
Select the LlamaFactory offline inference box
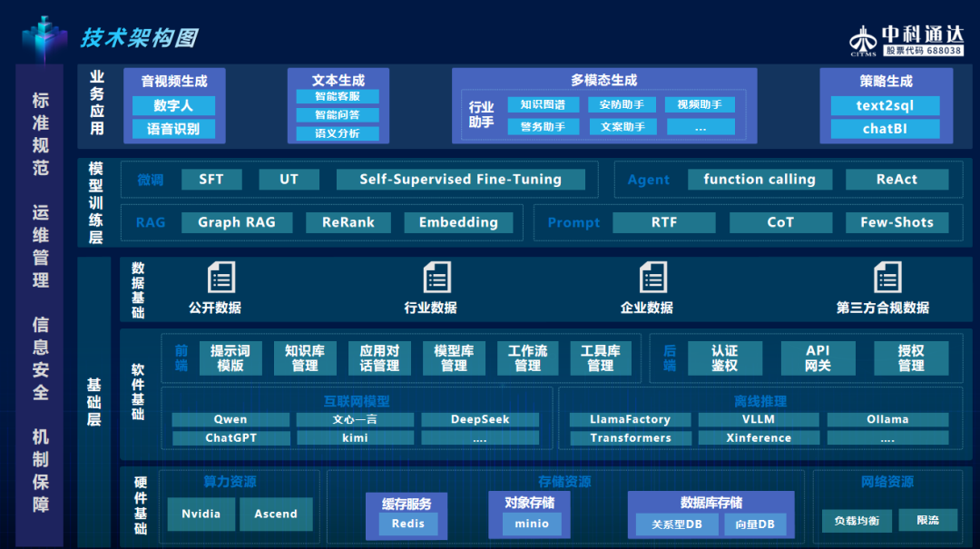tap(631, 420)
